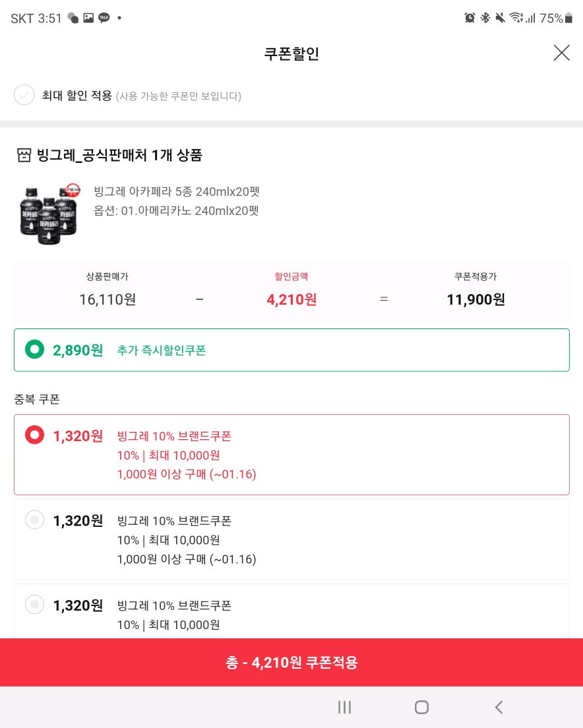Select the red-highlighted 1,320원 빙그레 브랜드쿠폰 radio
The height and width of the screenshot is (728, 583).
coord(34,435)
